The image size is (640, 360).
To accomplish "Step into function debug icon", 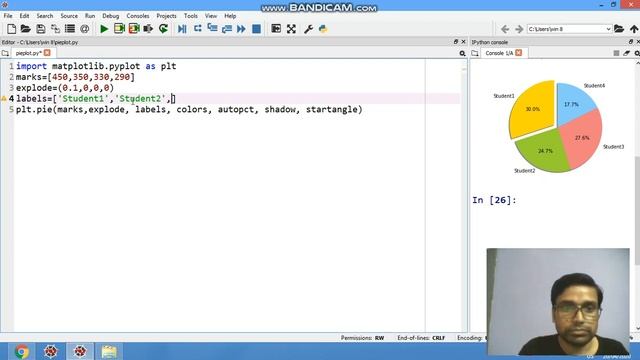I will coord(212,29).
